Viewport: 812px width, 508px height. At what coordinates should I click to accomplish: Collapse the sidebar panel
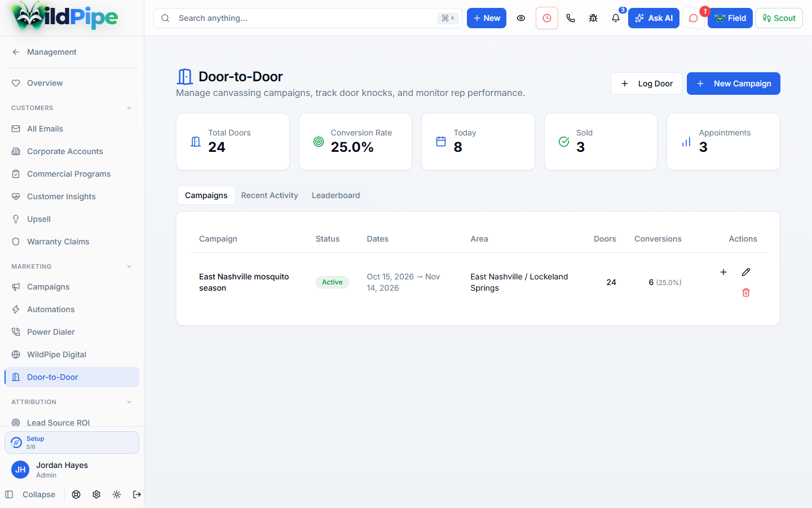click(x=30, y=494)
